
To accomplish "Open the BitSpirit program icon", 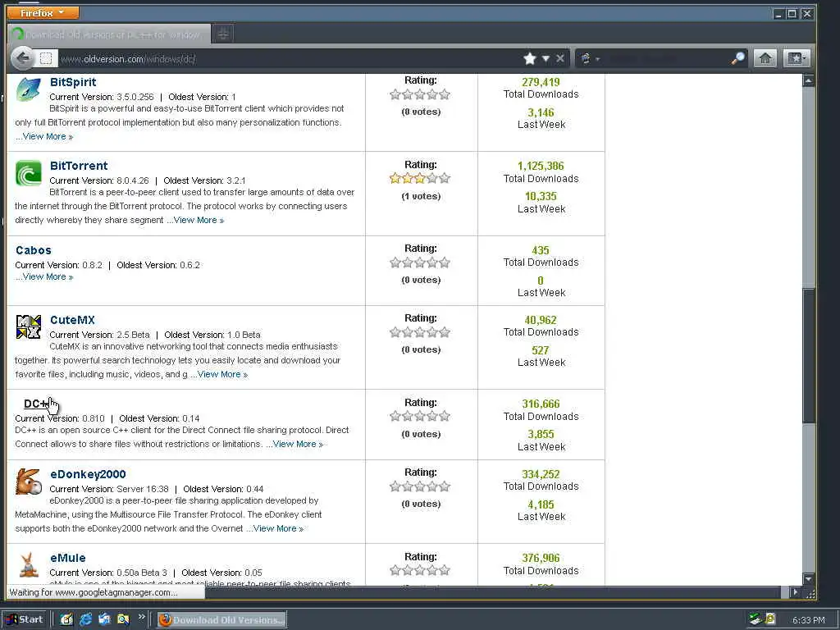I will coord(29,89).
